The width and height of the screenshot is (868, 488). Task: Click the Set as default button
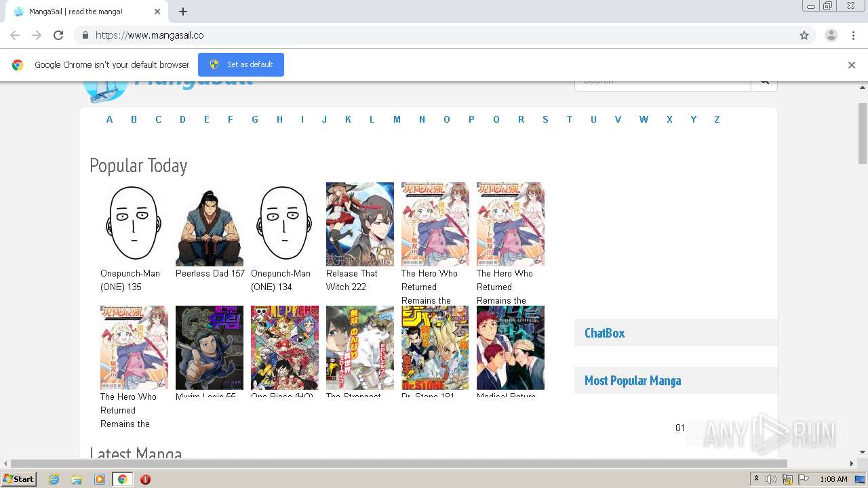(241, 64)
